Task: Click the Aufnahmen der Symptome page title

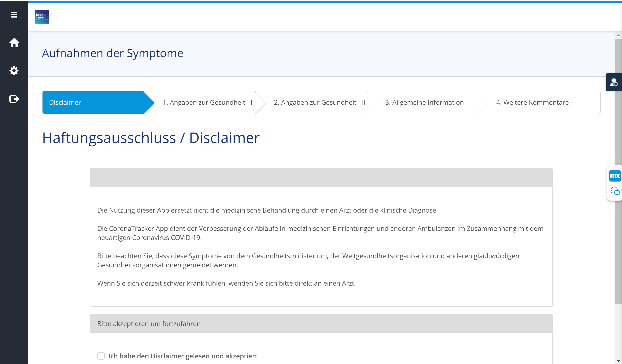Action: pos(113,53)
